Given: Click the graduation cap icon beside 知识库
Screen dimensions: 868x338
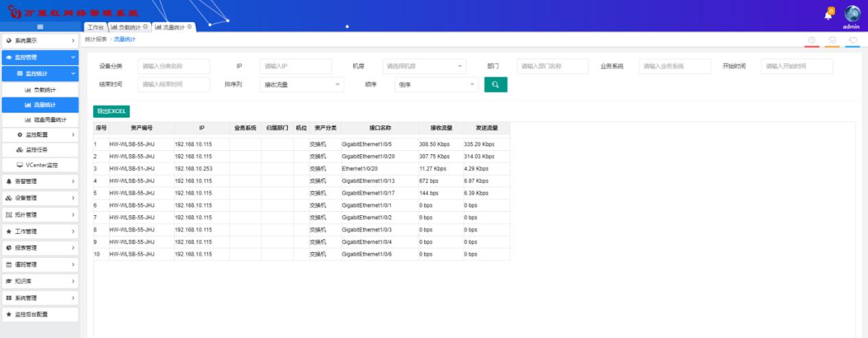Looking at the screenshot, I should click(x=10, y=281).
